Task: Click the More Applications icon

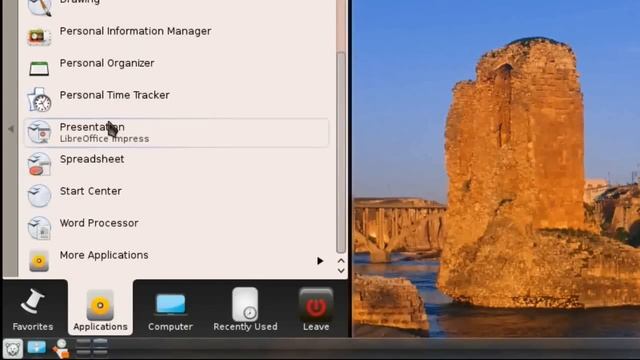Action: (x=39, y=260)
